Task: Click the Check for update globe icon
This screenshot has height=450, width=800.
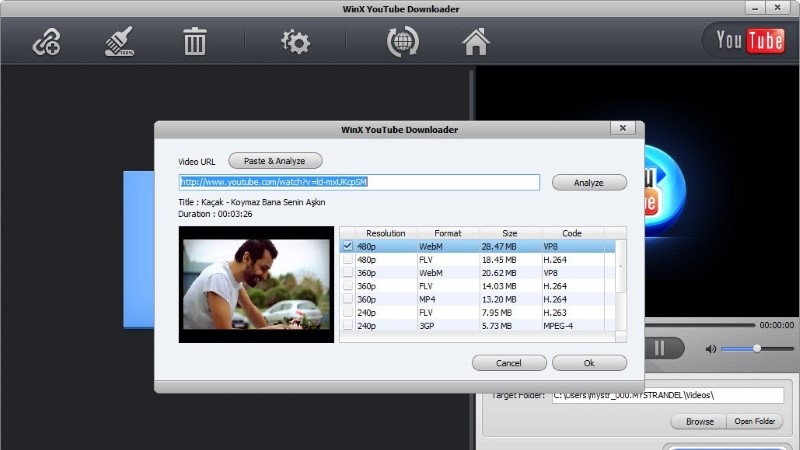Action: (x=403, y=42)
